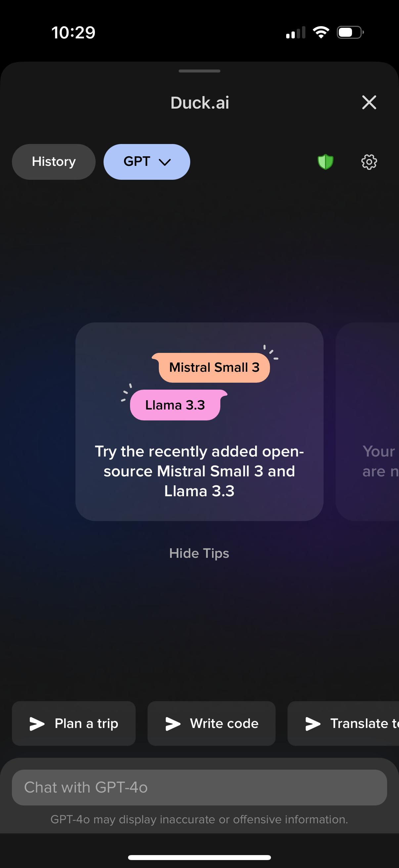This screenshot has height=868, width=399.
Task: Hide the tips carousel
Action: tap(199, 553)
